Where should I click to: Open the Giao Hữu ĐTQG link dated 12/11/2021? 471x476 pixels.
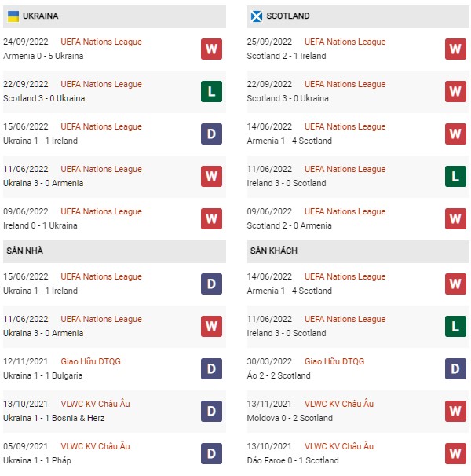[90, 361]
